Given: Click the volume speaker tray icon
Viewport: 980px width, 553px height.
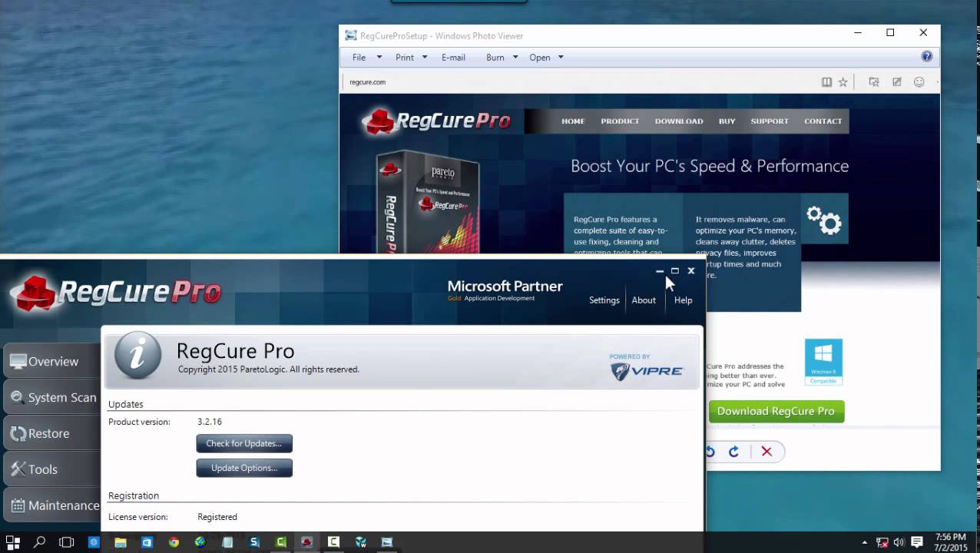Looking at the screenshot, I should pyautogui.click(x=899, y=542).
